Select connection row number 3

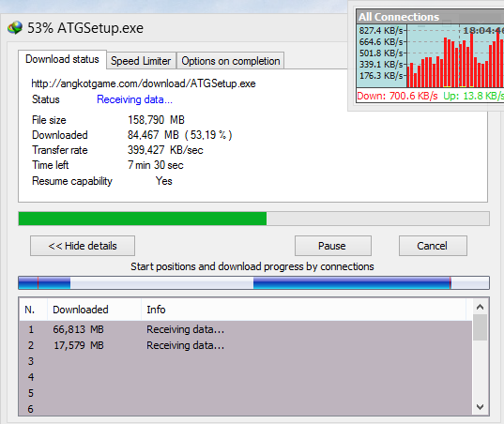(x=246, y=361)
